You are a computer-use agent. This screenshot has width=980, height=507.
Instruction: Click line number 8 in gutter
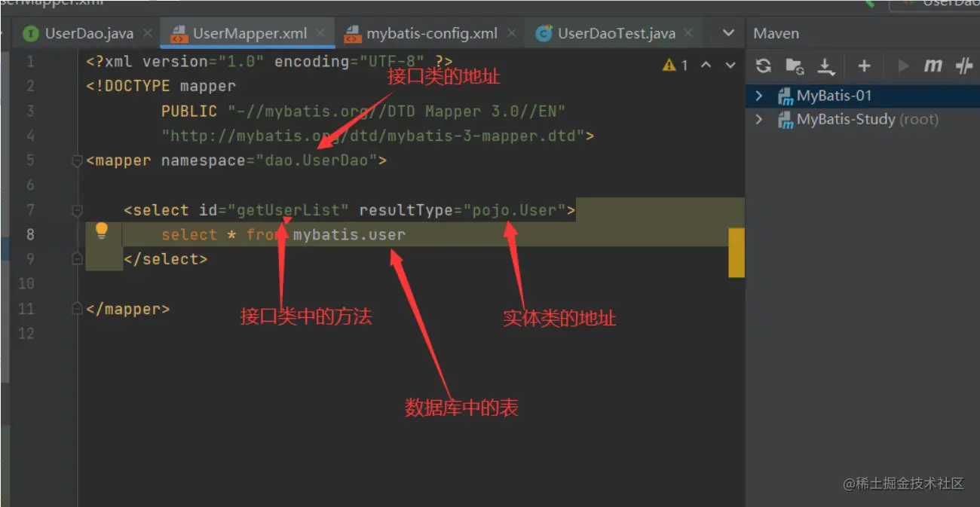[x=30, y=234]
